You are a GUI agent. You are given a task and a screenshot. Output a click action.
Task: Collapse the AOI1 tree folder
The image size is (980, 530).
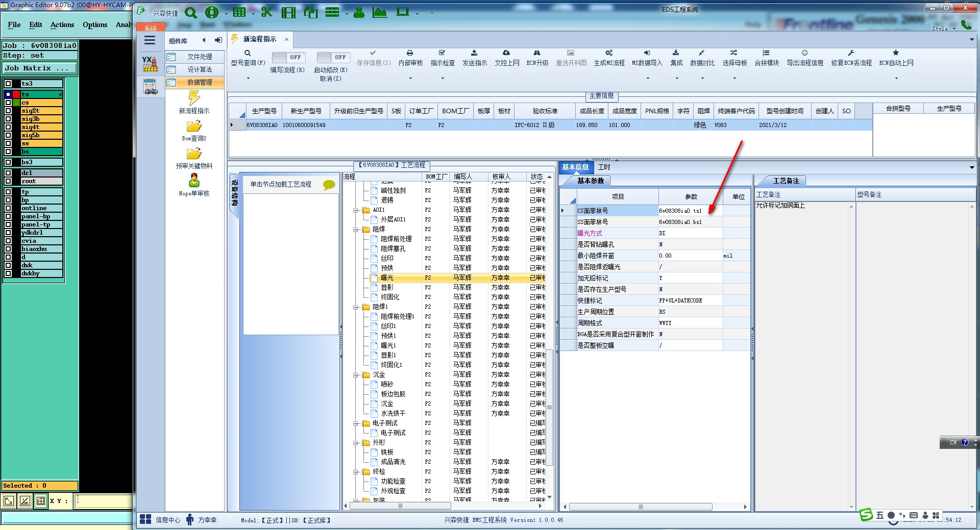coord(356,210)
